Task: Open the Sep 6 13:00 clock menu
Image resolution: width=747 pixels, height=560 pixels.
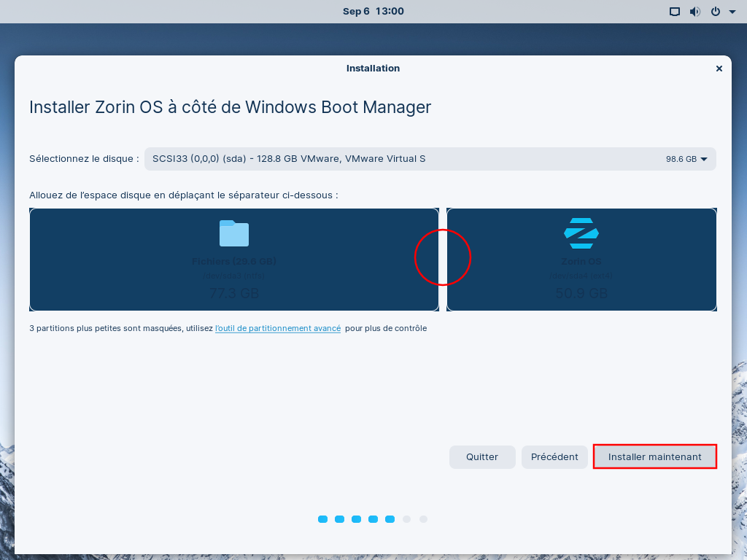Action: pyautogui.click(x=373, y=12)
